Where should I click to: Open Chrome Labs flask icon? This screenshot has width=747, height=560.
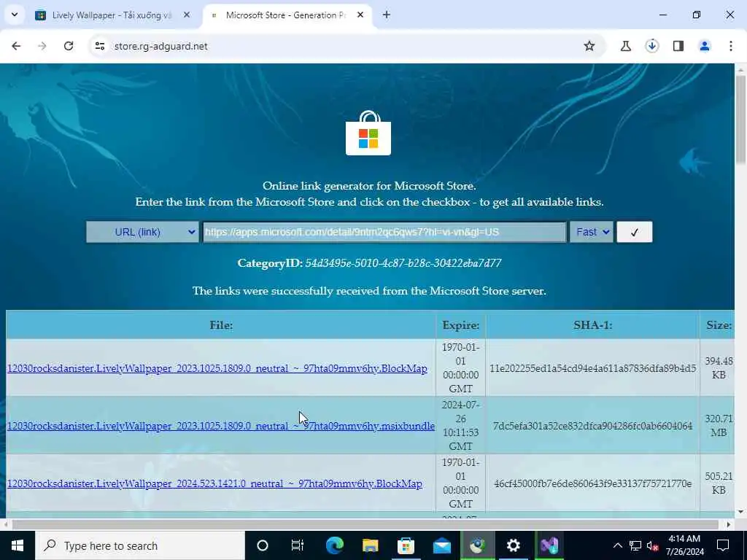pyautogui.click(x=625, y=46)
